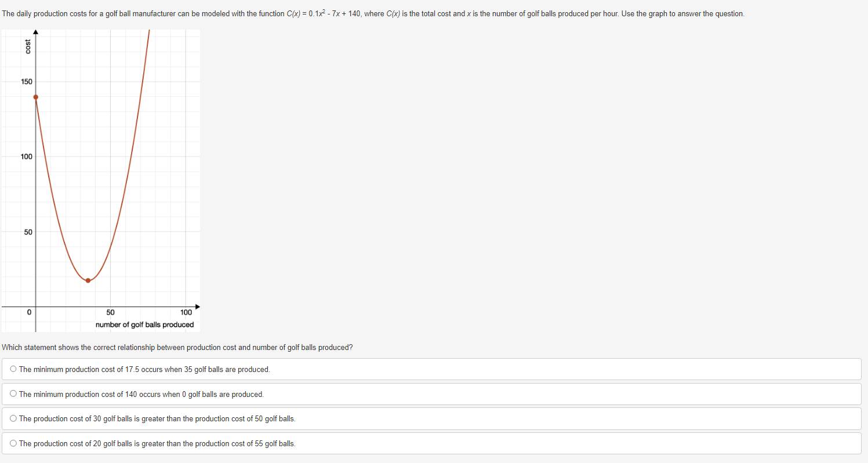Click the 100 tick label on the vertical axis
Screen dimensions: 868x463
click(x=26, y=156)
